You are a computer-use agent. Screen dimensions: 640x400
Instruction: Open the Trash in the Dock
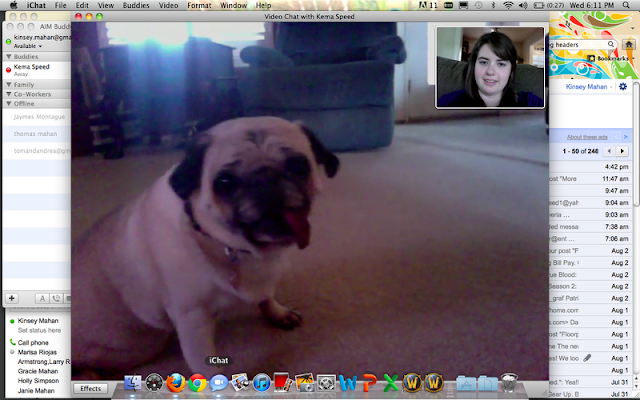(x=509, y=382)
